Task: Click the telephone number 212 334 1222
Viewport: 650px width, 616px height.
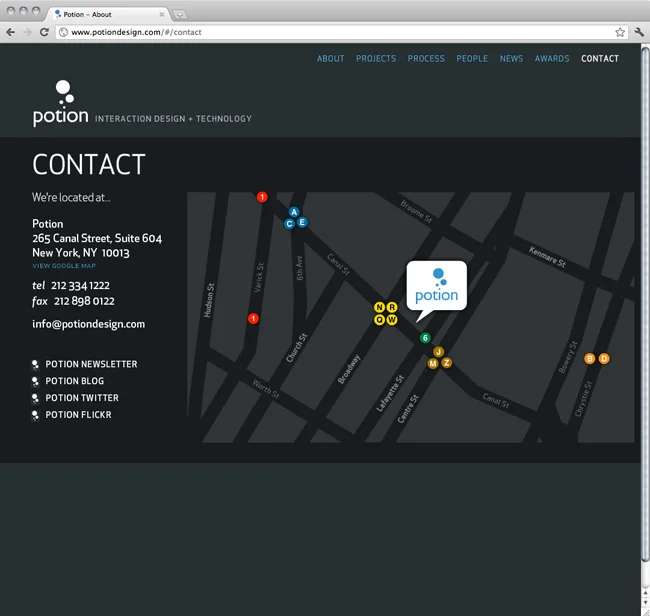Action: 80,286
